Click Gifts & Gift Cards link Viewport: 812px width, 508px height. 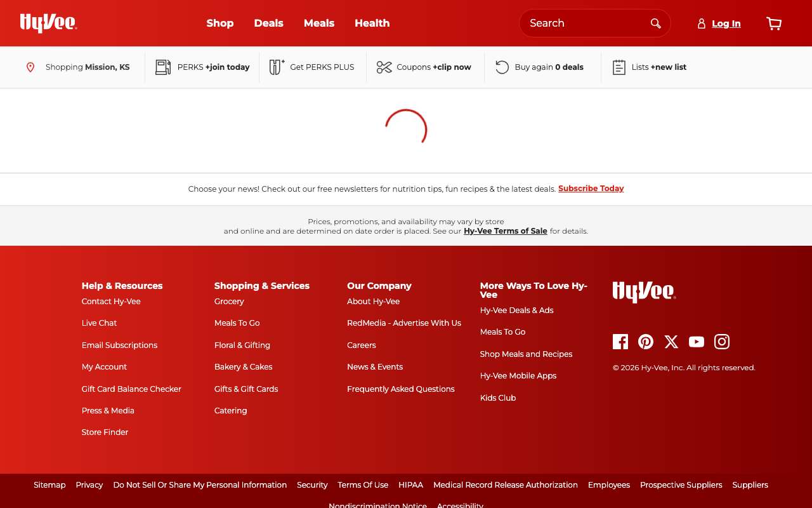click(246, 389)
